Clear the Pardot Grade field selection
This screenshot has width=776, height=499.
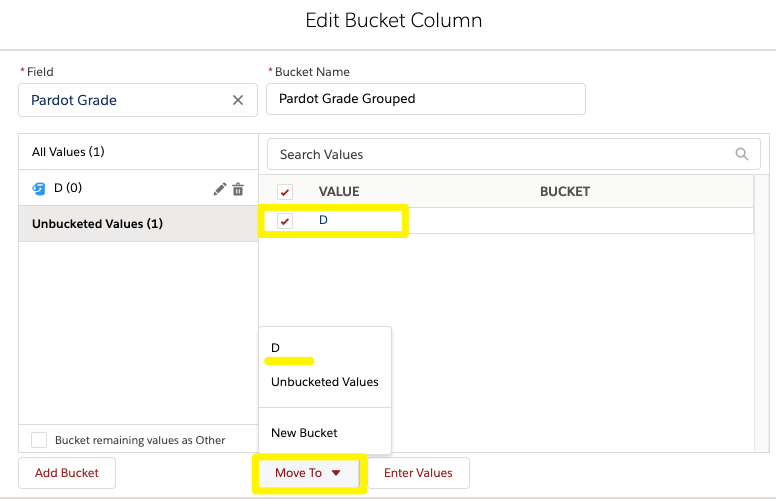[237, 100]
